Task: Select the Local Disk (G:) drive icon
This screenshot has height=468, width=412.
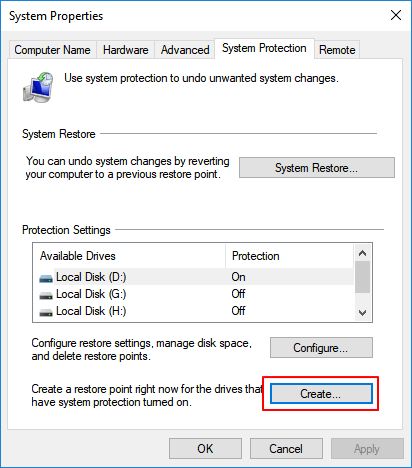Action: tap(46, 295)
